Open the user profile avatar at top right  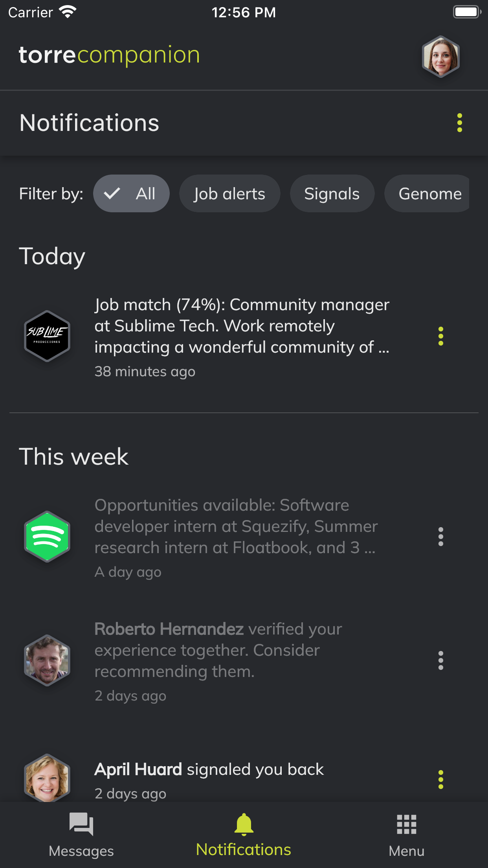coord(440,56)
